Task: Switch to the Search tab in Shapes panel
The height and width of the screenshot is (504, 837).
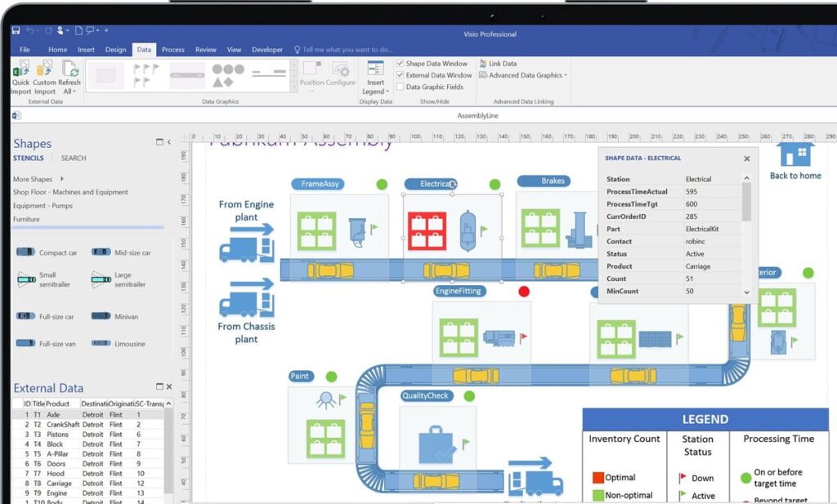Action: 73,158
